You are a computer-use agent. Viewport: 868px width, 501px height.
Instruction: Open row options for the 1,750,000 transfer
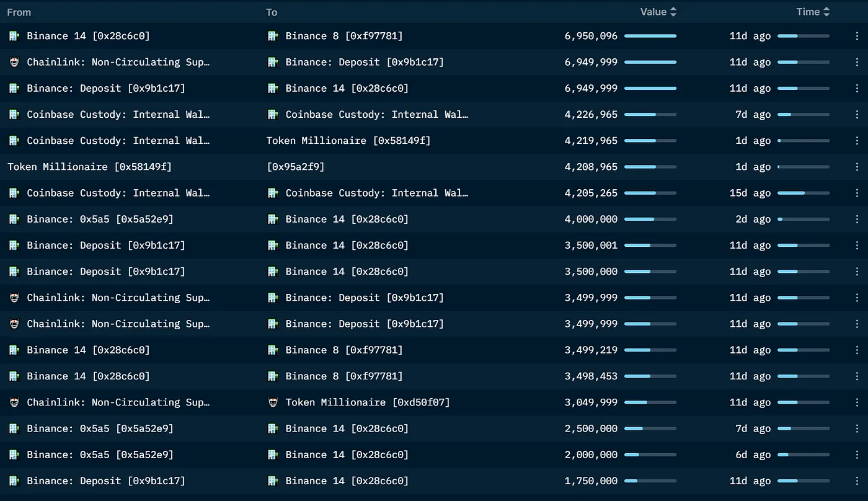tap(857, 481)
